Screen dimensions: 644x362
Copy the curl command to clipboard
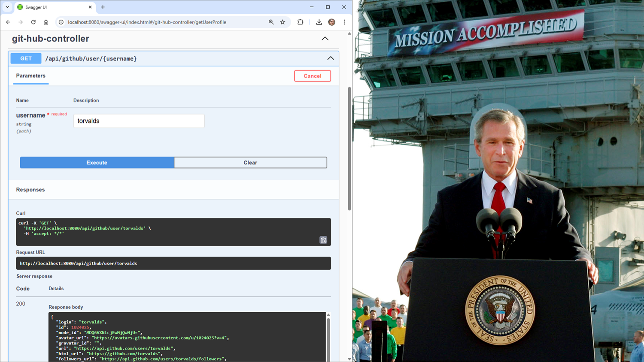coord(323,240)
